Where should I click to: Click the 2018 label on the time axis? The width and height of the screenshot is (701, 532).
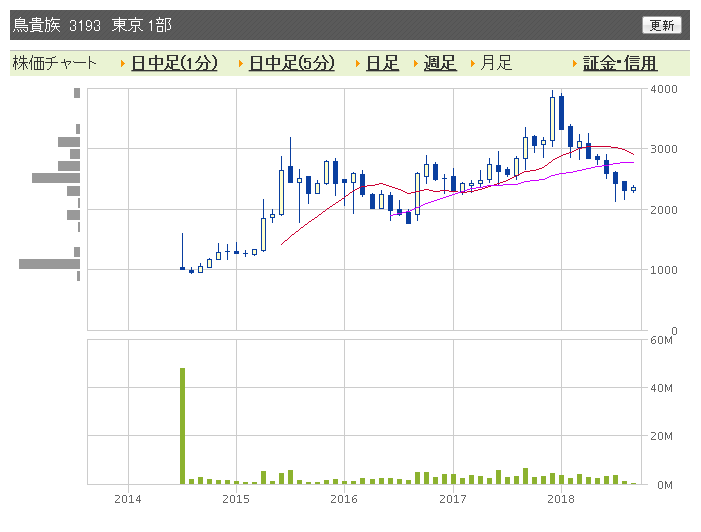tap(561, 499)
